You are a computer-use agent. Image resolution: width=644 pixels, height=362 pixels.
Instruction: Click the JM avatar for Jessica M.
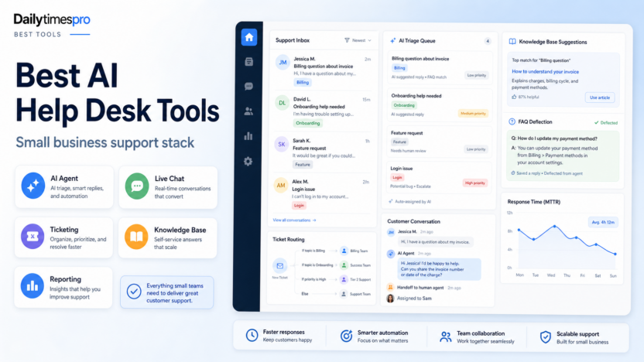click(283, 63)
